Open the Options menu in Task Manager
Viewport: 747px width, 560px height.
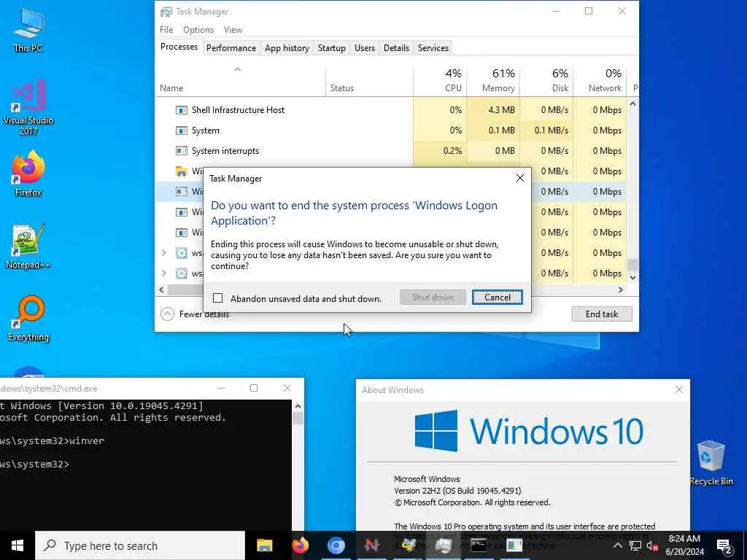(198, 29)
